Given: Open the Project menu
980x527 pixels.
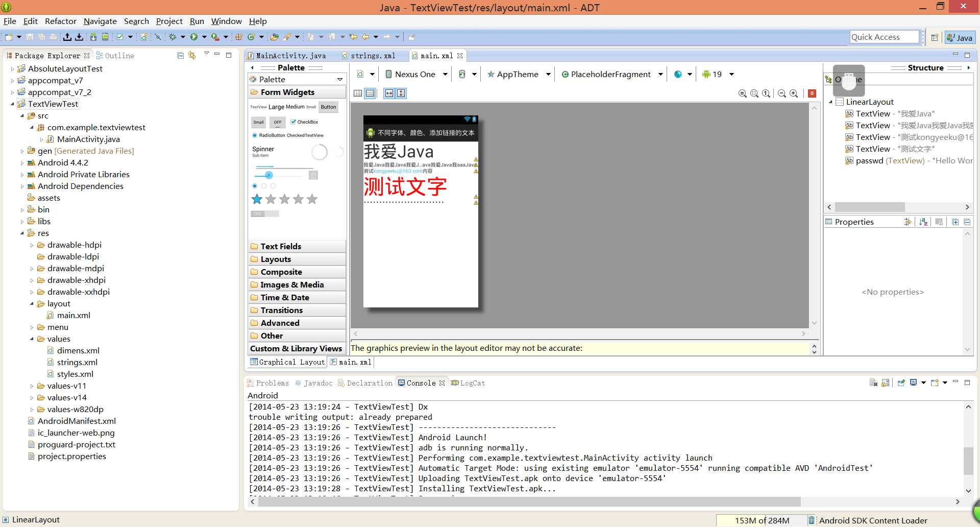Looking at the screenshot, I should pos(169,21).
